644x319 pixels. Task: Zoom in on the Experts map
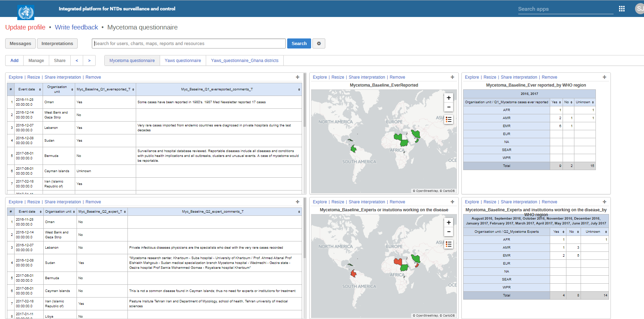pyautogui.click(x=449, y=223)
